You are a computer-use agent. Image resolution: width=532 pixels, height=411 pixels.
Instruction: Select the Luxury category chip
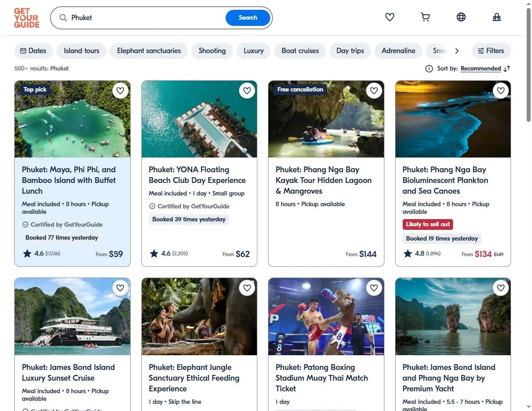coord(253,50)
